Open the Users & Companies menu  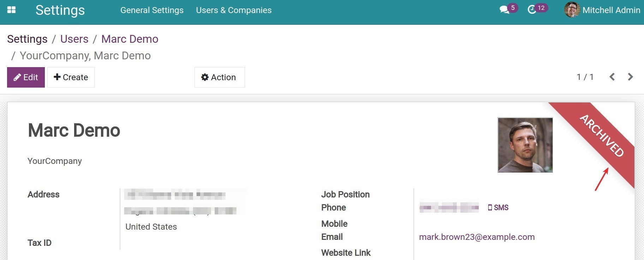tap(234, 10)
